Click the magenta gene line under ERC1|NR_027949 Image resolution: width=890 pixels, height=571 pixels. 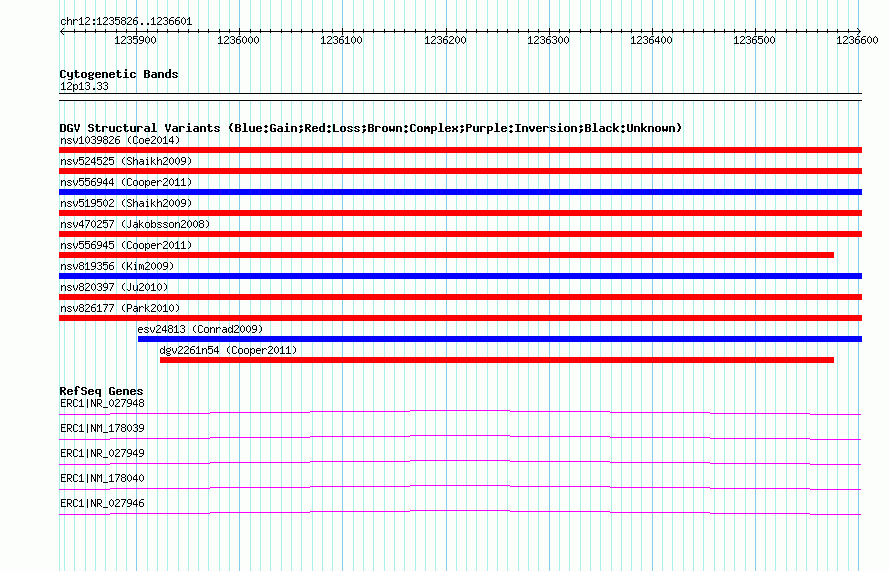(460, 460)
